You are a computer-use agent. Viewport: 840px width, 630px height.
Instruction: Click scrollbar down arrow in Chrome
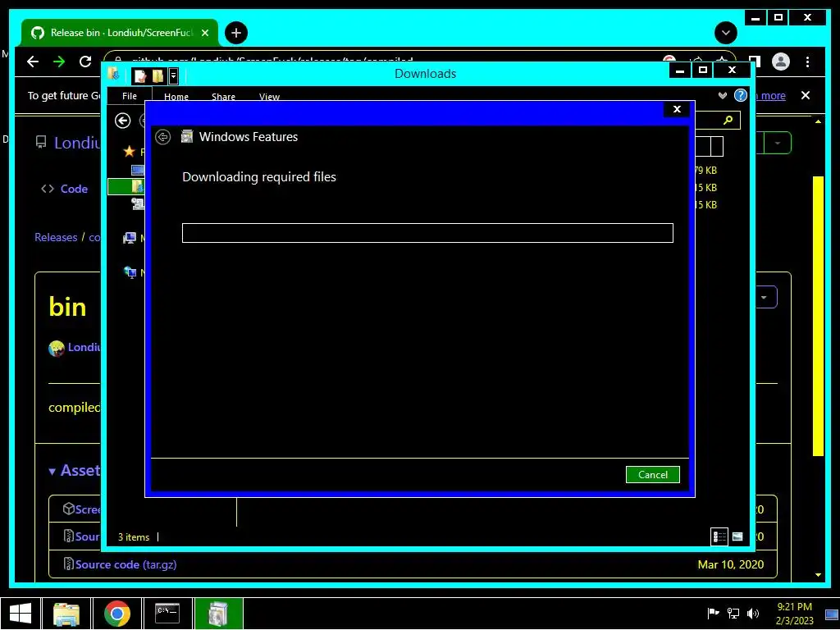tap(818, 575)
